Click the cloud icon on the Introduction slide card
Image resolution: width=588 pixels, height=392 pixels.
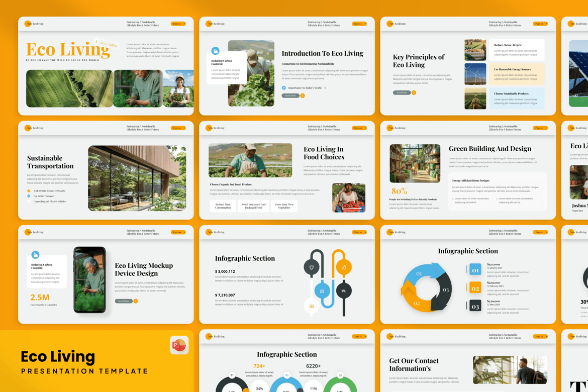(x=215, y=51)
